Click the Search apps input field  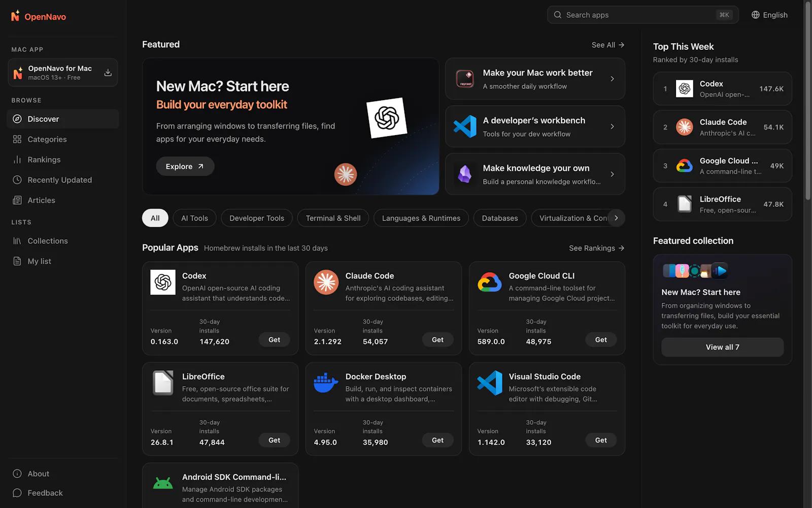coord(642,15)
